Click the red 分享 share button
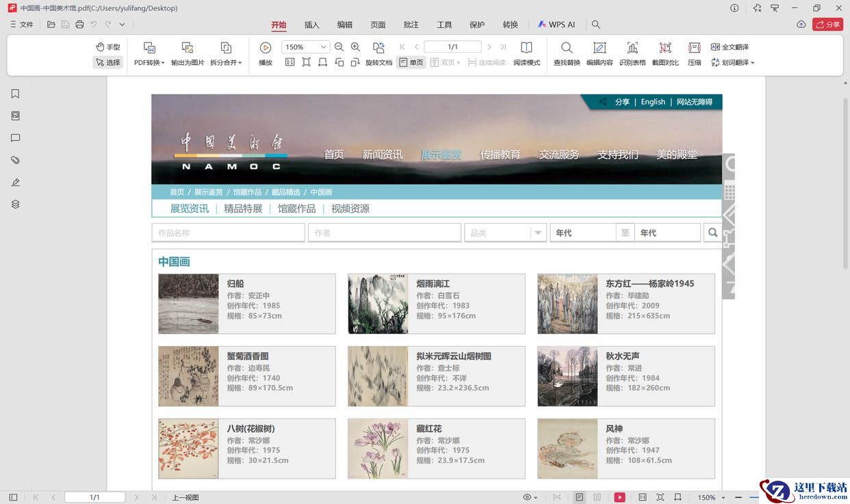850x504 pixels. click(x=828, y=25)
